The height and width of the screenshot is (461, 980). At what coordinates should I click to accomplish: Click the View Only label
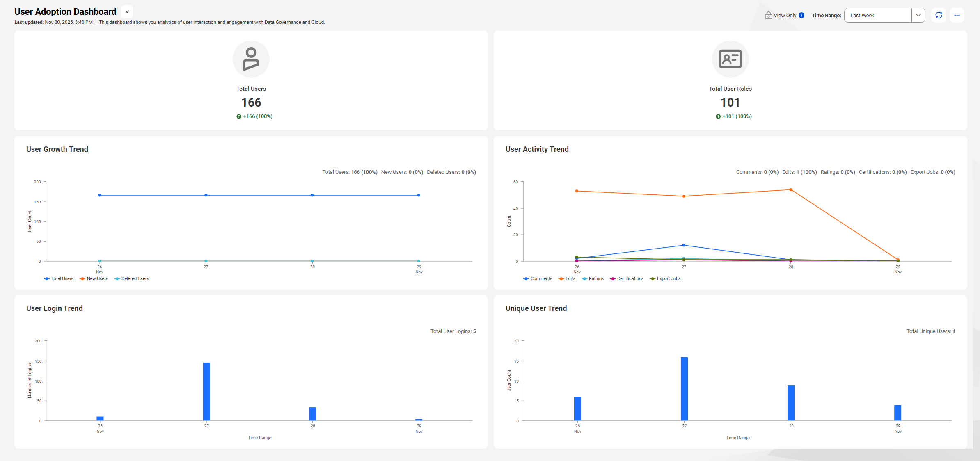(x=785, y=16)
